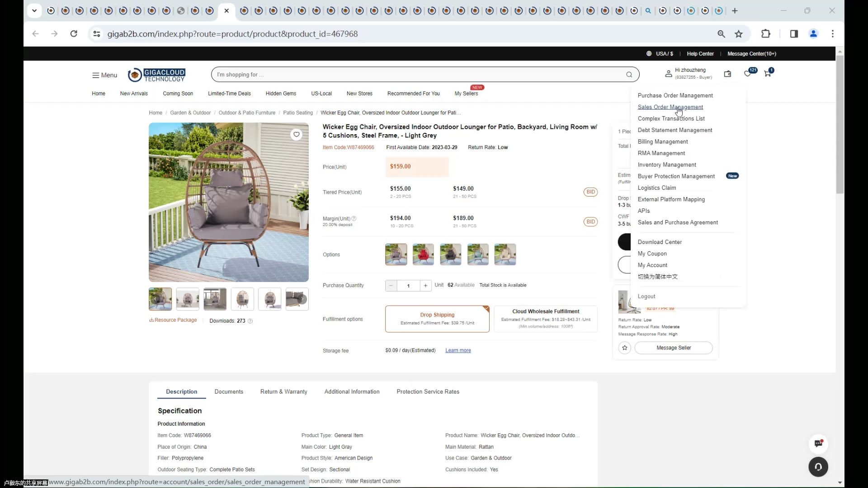The height and width of the screenshot is (488, 868).
Task: Select Drop Shipping fulfillment option
Action: (437, 319)
